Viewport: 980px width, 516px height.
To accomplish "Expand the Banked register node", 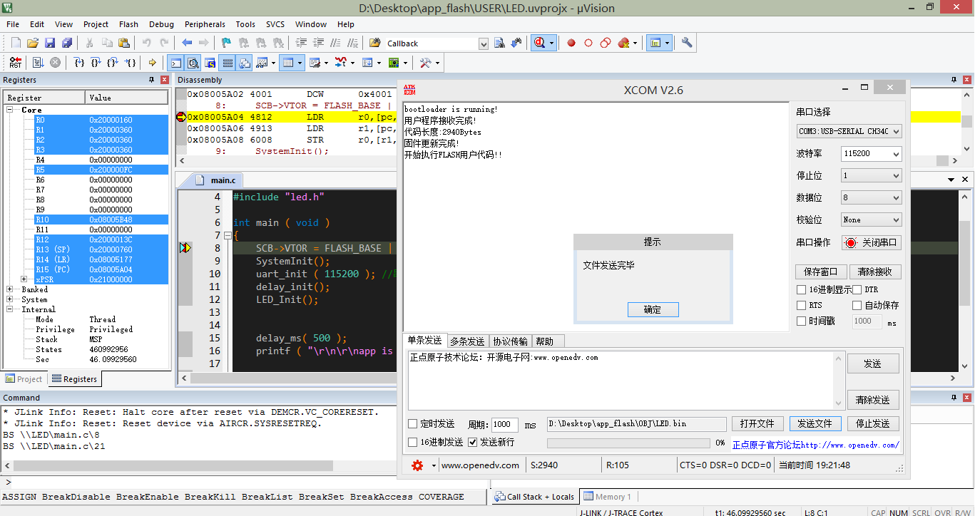I will point(11,289).
